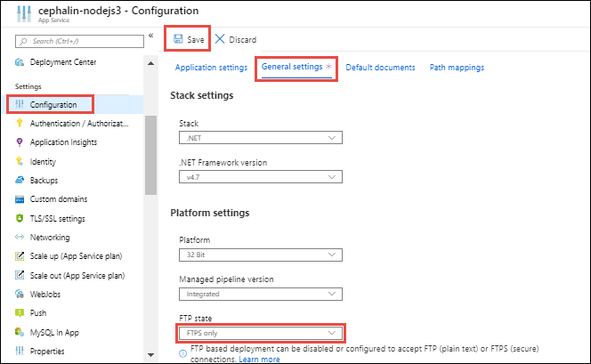
Task: Switch to the Application settings tab
Action: point(211,68)
